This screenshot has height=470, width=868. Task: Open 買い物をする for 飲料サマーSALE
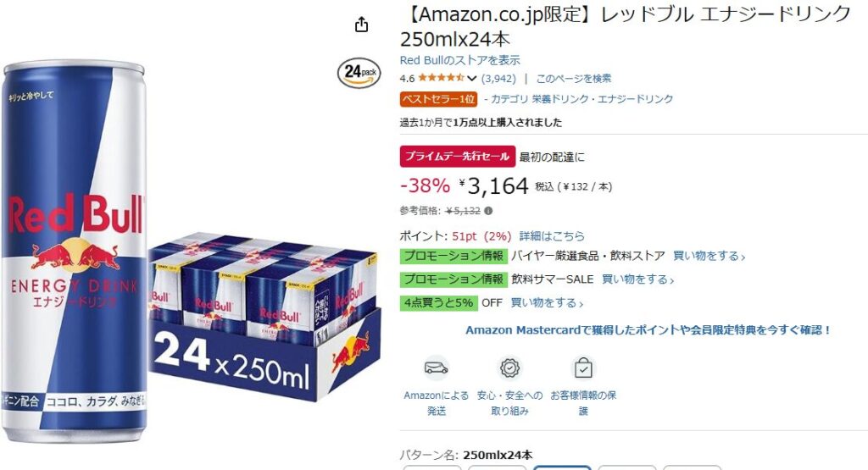[637, 279]
